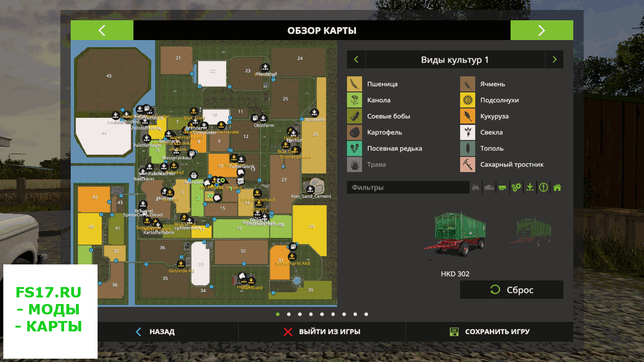Toggle Ячмень crop display
The width and height of the screenshot is (644, 362).
click(468, 84)
